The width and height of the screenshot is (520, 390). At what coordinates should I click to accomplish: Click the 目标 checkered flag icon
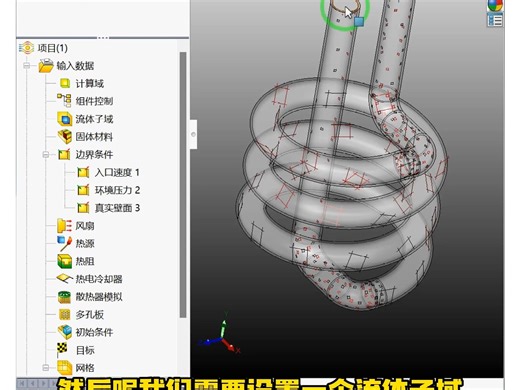[x=62, y=349]
